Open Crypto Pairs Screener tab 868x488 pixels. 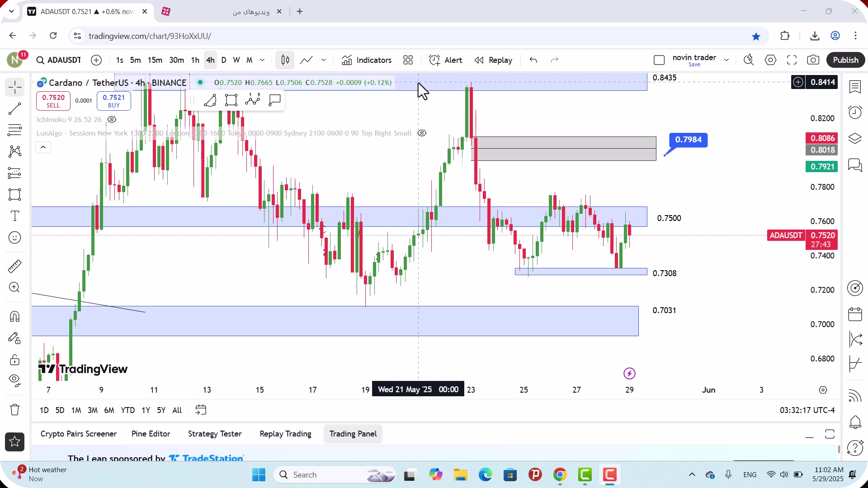point(79,434)
